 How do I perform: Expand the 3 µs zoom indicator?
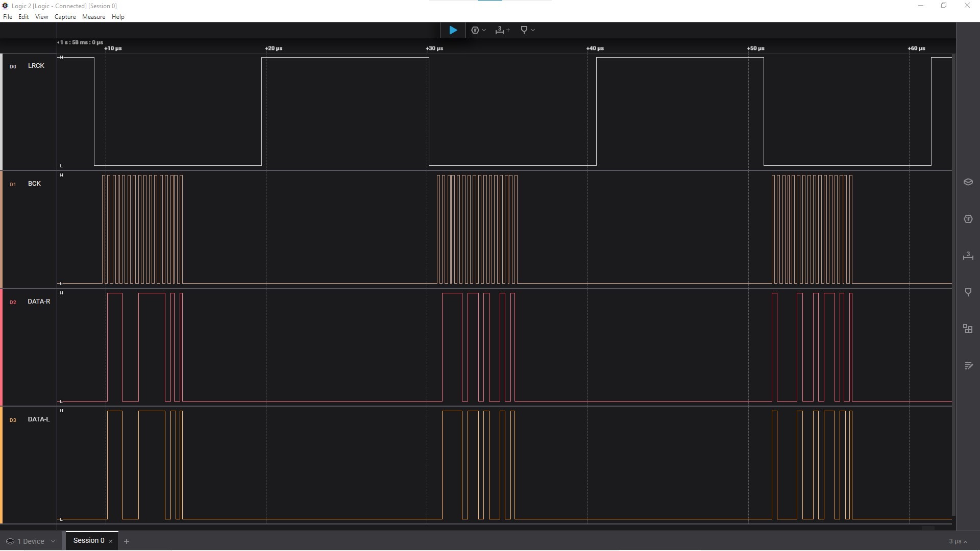click(x=958, y=541)
